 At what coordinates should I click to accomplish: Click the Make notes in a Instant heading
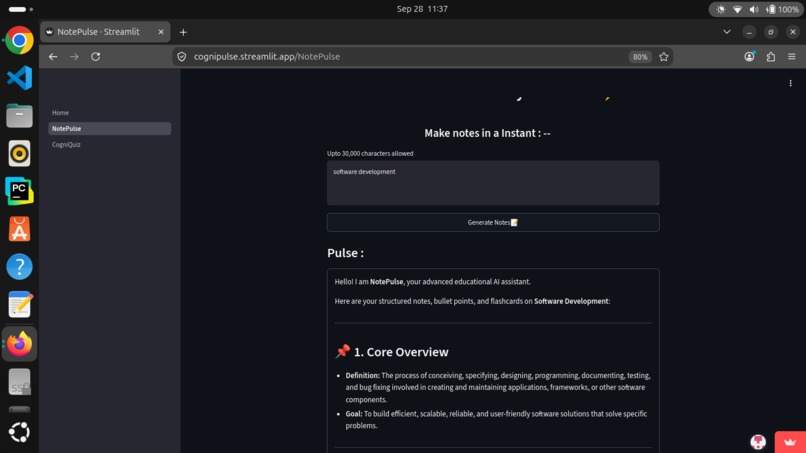pyautogui.click(x=487, y=133)
